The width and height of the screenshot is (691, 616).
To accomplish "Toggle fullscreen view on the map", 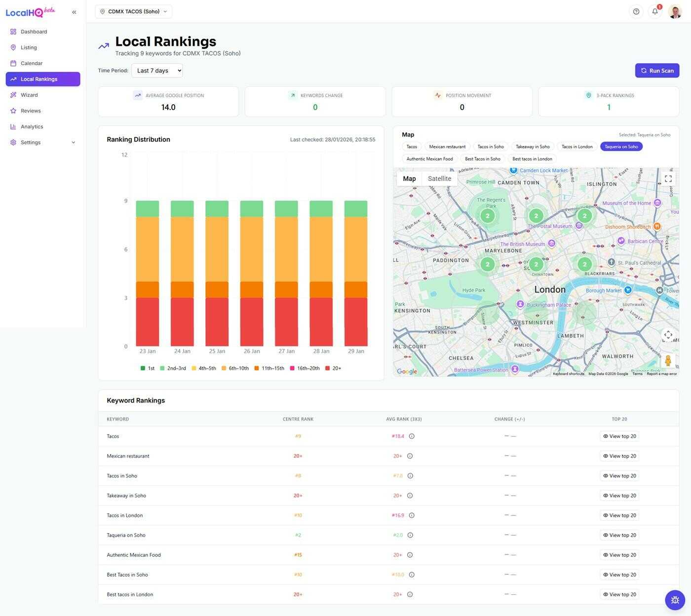I will point(668,179).
